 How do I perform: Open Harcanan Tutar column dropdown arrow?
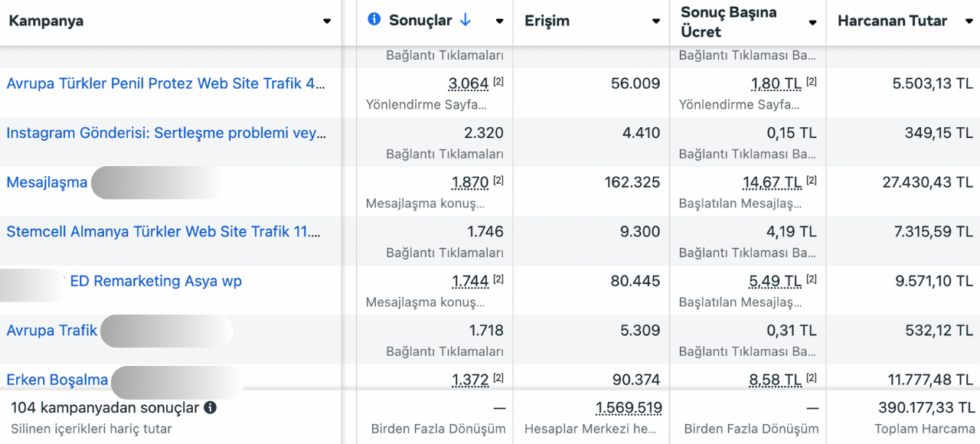pos(969,21)
